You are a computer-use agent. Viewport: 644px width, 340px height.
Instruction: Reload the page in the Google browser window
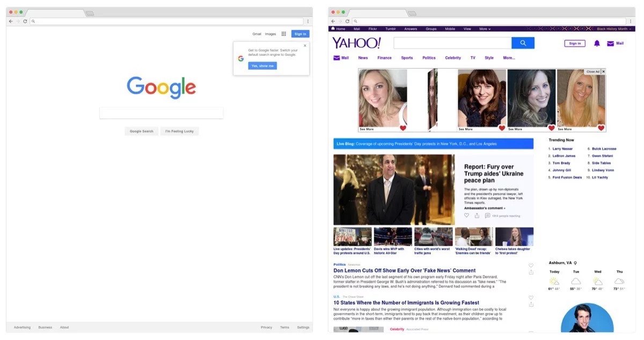25,21
